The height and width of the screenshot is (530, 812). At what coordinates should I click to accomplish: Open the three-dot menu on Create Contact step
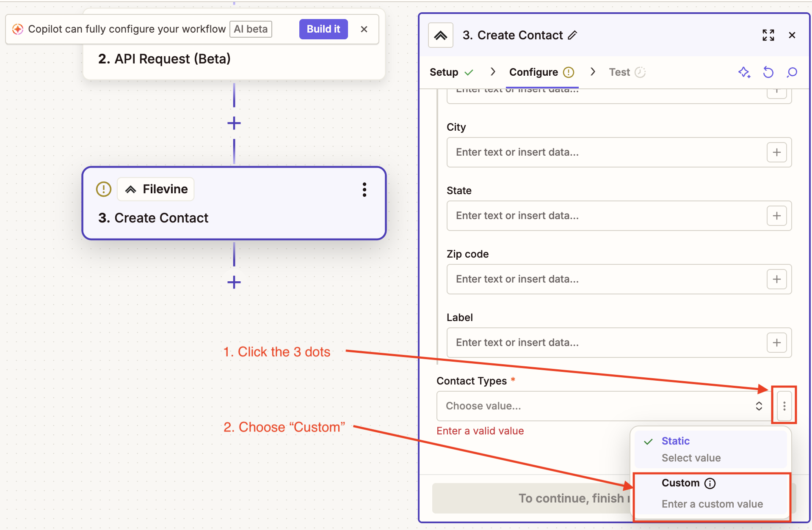pyautogui.click(x=365, y=189)
